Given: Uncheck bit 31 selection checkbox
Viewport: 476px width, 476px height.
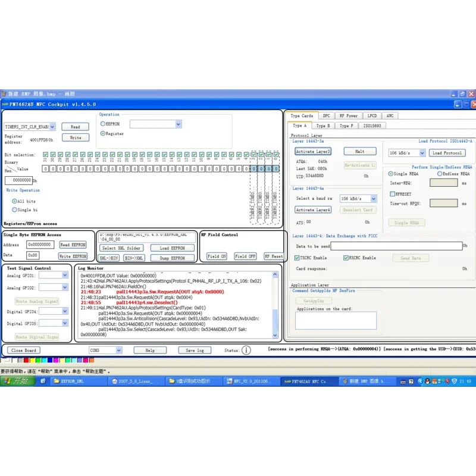Looking at the screenshot, I should tap(46, 155).
